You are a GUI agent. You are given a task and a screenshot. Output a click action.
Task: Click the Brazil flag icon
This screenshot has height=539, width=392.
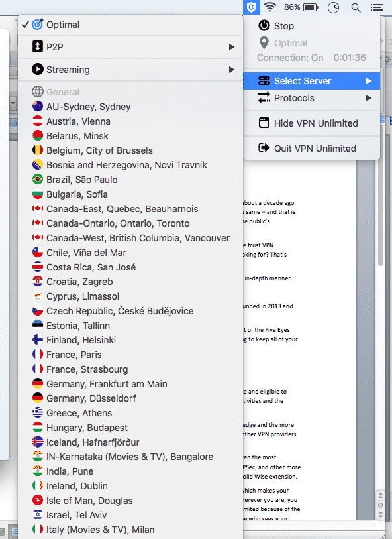pyautogui.click(x=38, y=180)
